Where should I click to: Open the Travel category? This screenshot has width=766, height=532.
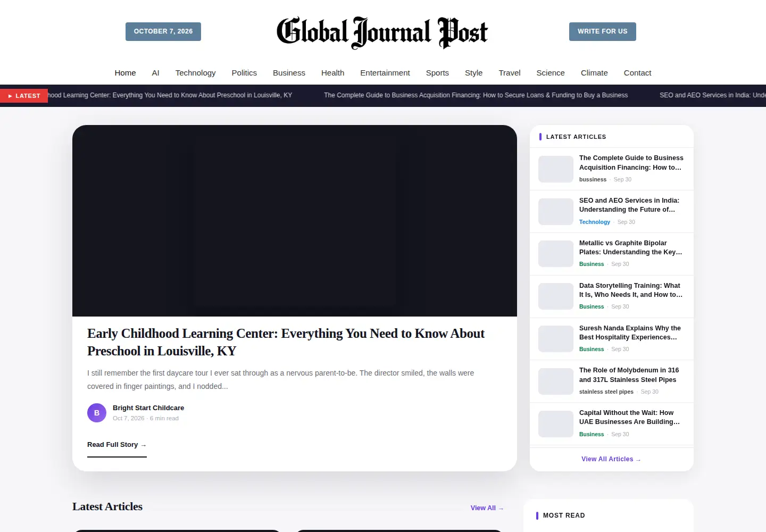click(x=510, y=73)
